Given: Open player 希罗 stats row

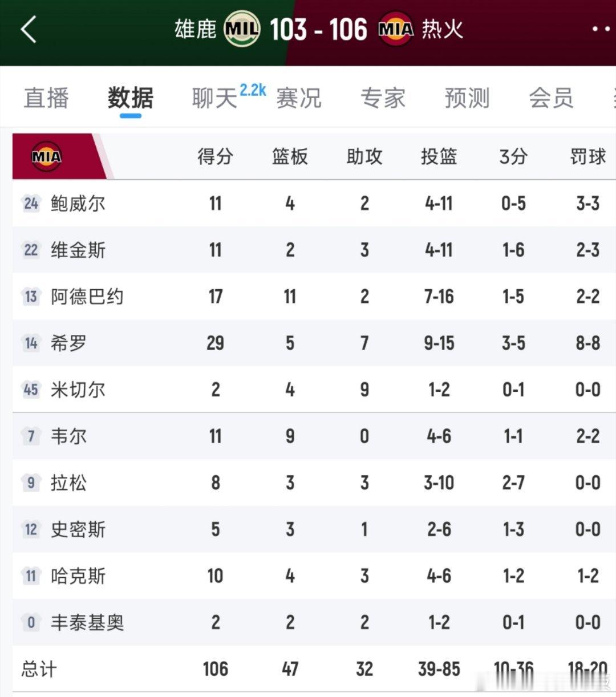Looking at the screenshot, I should 314,343.
